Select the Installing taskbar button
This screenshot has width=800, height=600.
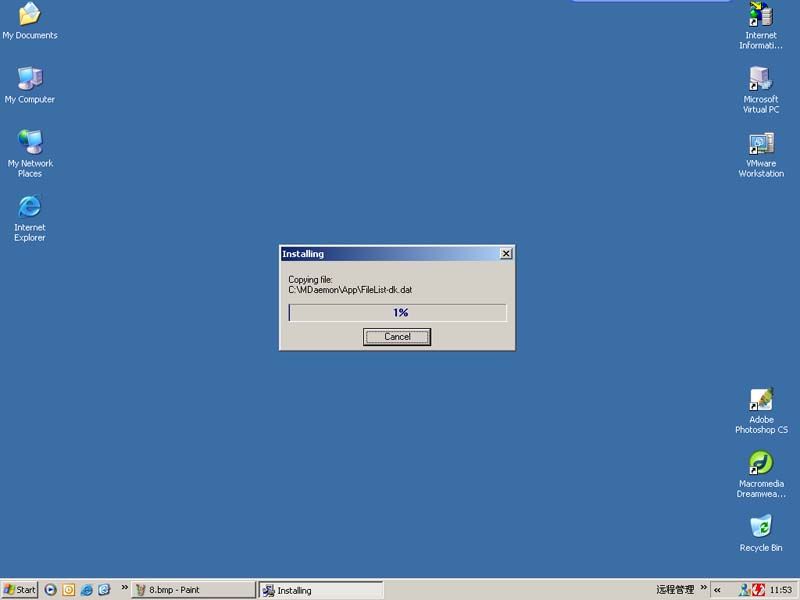pyautogui.click(x=320, y=590)
